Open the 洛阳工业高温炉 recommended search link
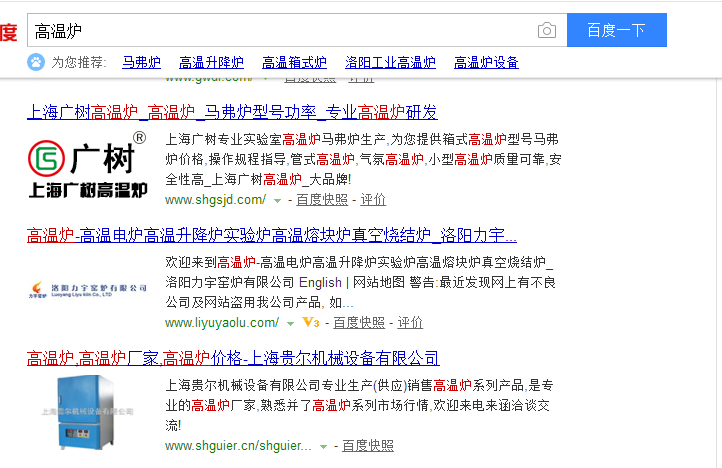This screenshot has width=722, height=468. [x=390, y=62]
